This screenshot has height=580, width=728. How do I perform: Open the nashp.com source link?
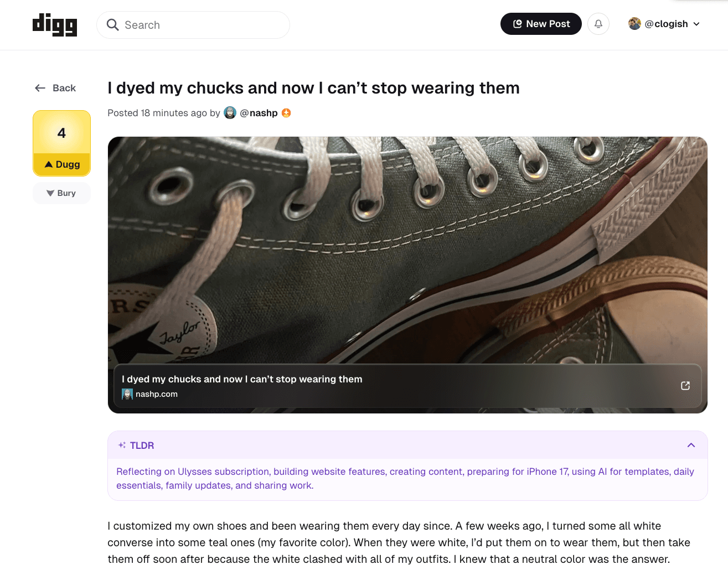157,394
